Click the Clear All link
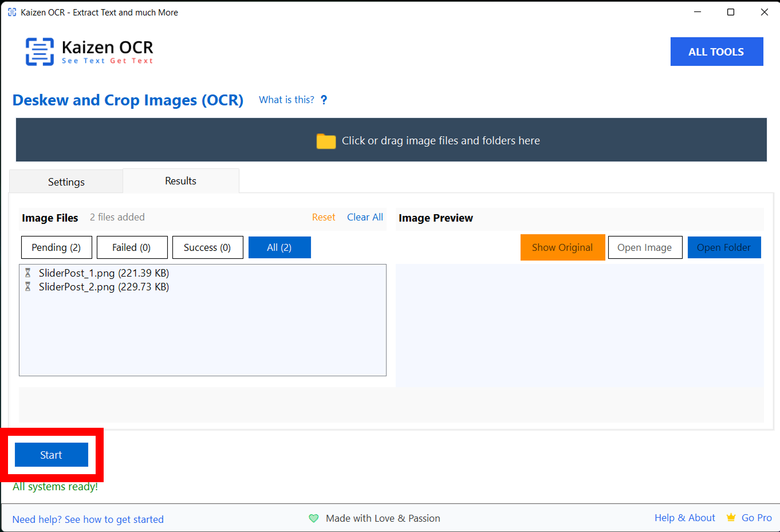 click(365, 217)
